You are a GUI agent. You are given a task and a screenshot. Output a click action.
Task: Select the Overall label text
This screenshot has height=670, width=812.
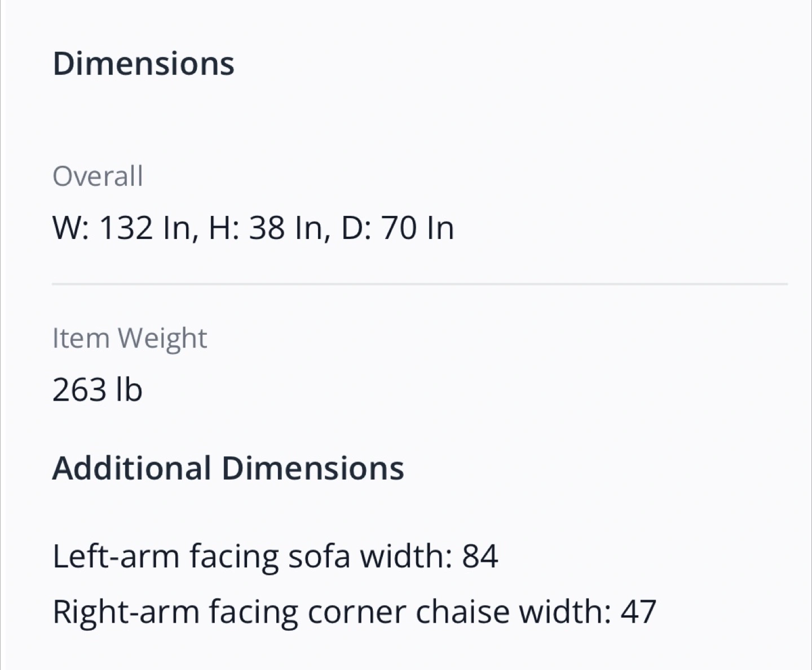pos(98,176)
